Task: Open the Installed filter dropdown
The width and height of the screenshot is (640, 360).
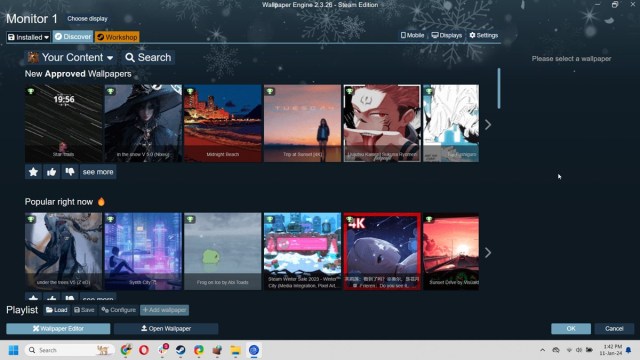Action: pos(28,37)
